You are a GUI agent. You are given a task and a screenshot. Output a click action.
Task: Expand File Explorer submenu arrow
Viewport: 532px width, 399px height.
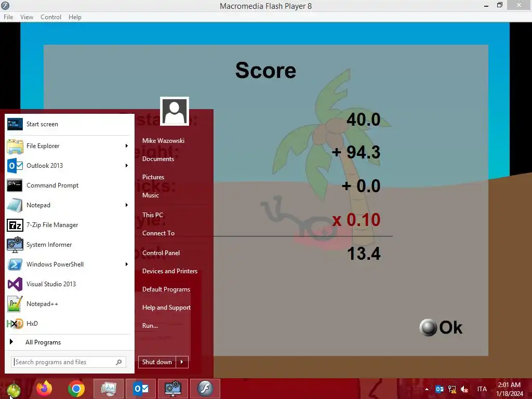(127, 146)
